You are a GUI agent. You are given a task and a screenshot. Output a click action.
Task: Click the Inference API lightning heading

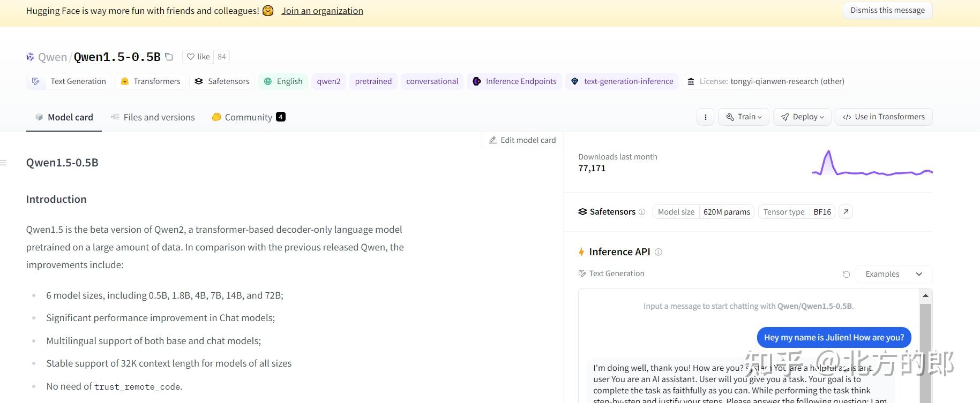pyautogui.click(x=614, y=252)
